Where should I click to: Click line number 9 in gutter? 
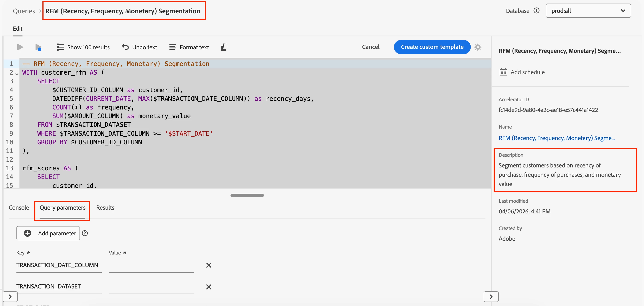pos(11,133)
